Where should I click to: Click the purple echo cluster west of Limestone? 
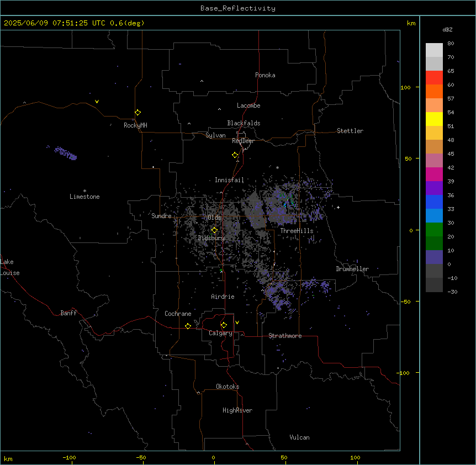[x=66, y=153]
